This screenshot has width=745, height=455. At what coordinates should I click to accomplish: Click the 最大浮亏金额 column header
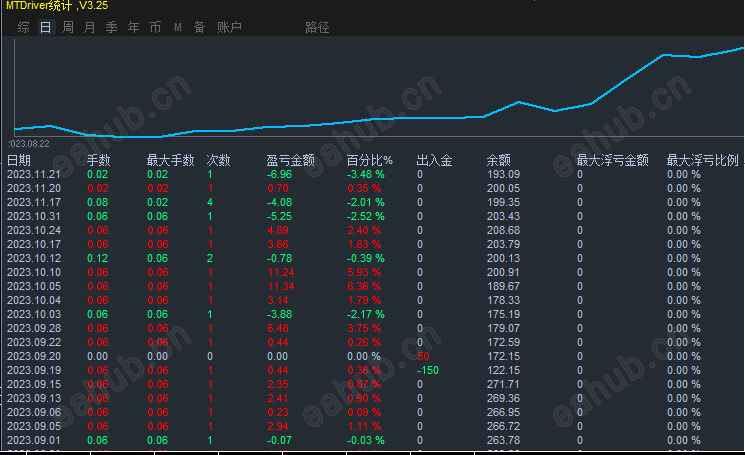[x=612, y=160]
